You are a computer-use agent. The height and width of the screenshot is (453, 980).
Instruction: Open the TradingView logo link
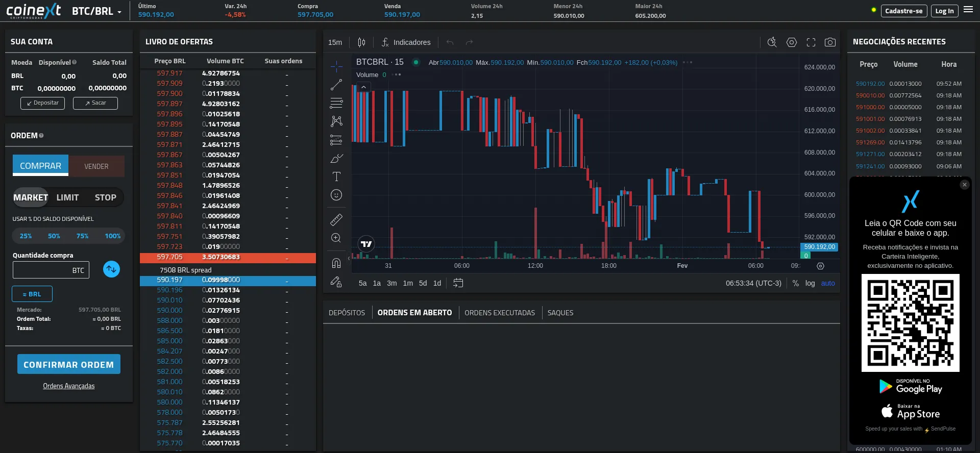pyautogui.click(x=366, y=244)
